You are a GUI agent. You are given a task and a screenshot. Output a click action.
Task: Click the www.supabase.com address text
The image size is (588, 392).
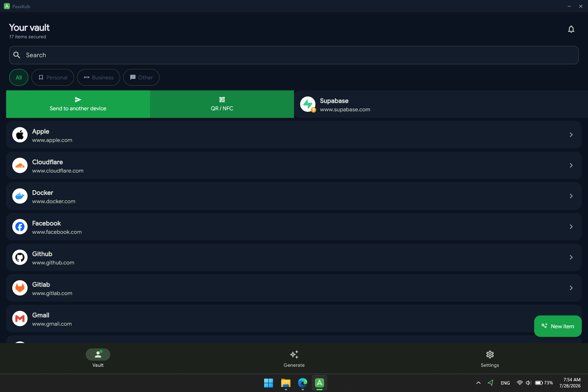pyautogui.click(x=345, y=109)
